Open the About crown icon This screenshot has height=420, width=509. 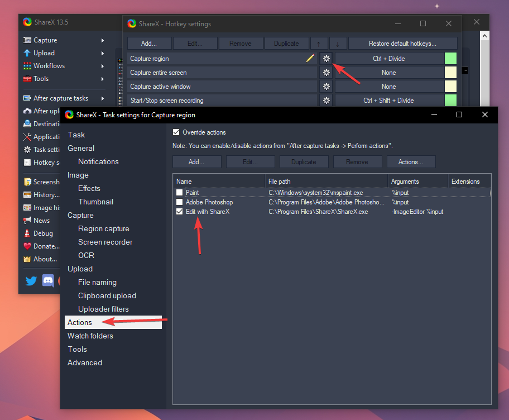(x=27, y=259)
